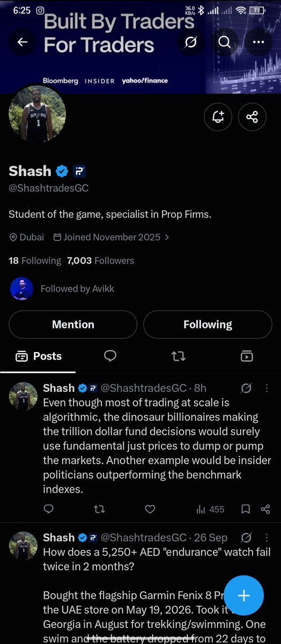
Task: Tap the Mention button
Action: point(73,324)
